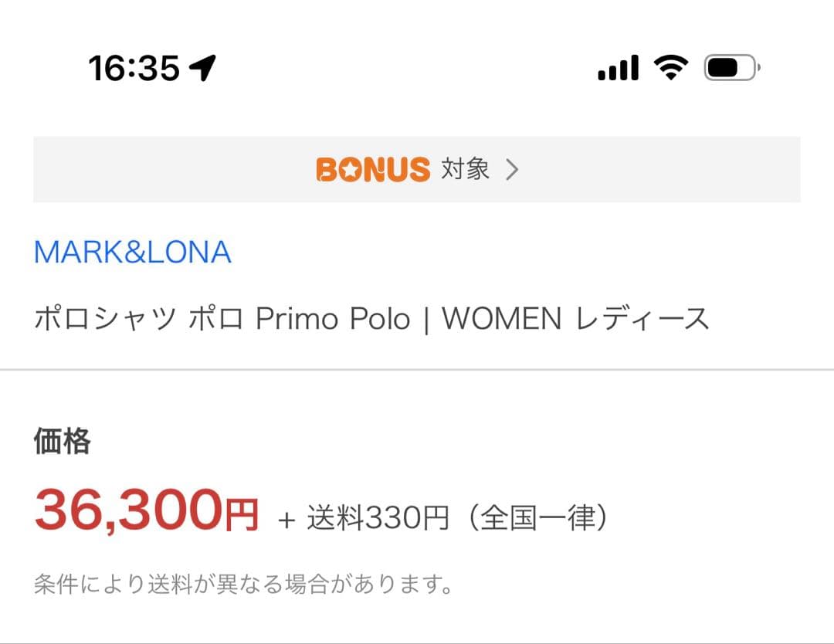This screenshot has width=834, height=644.
Task: Open the MARK&LONA brand link
Action: [x=133, y=252]
